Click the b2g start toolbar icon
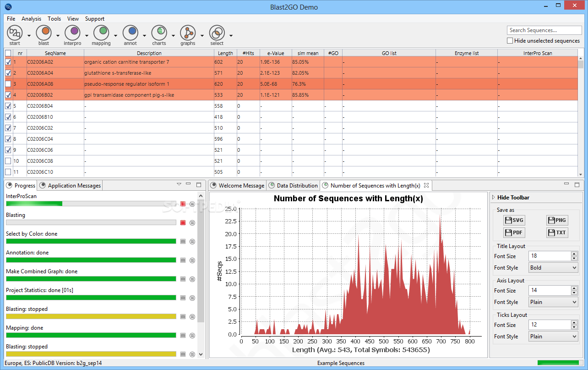Viewport: 588px width, 370px height. coord(15,33)
